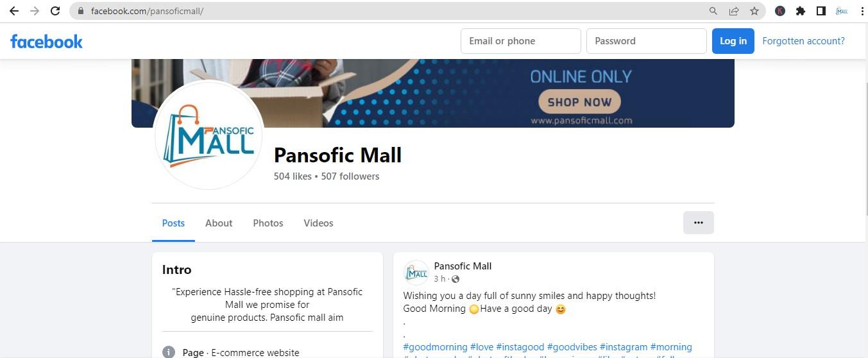Switch to the About tab
The width and height of the screenshot is (868, 358).
point(219,223)
